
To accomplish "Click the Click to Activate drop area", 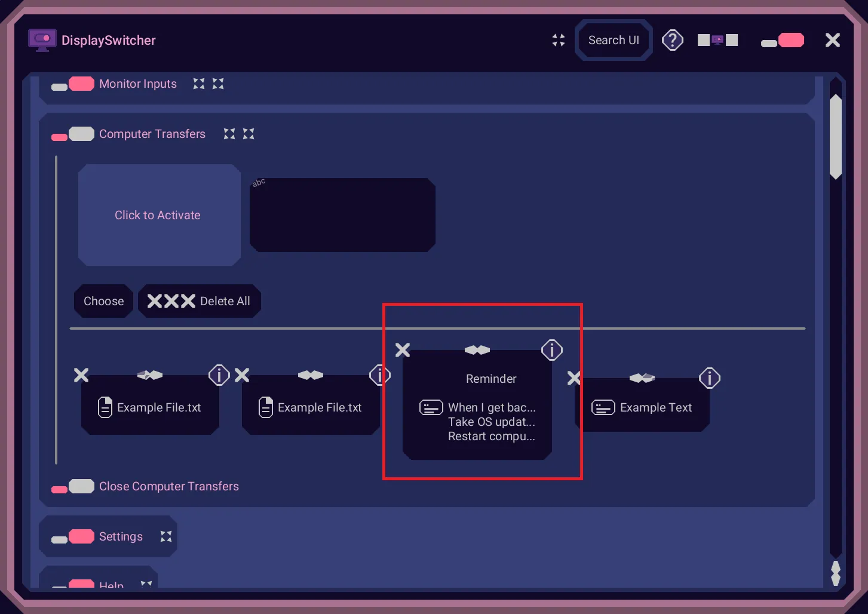I will [160, 215].
